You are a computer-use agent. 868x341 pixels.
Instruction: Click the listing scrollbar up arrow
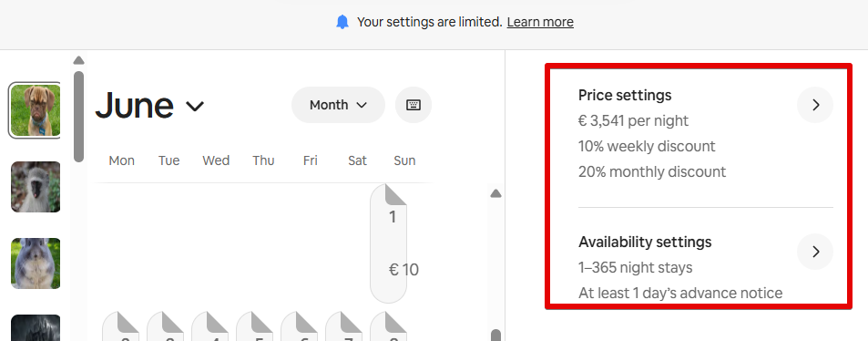pos(78,60)
